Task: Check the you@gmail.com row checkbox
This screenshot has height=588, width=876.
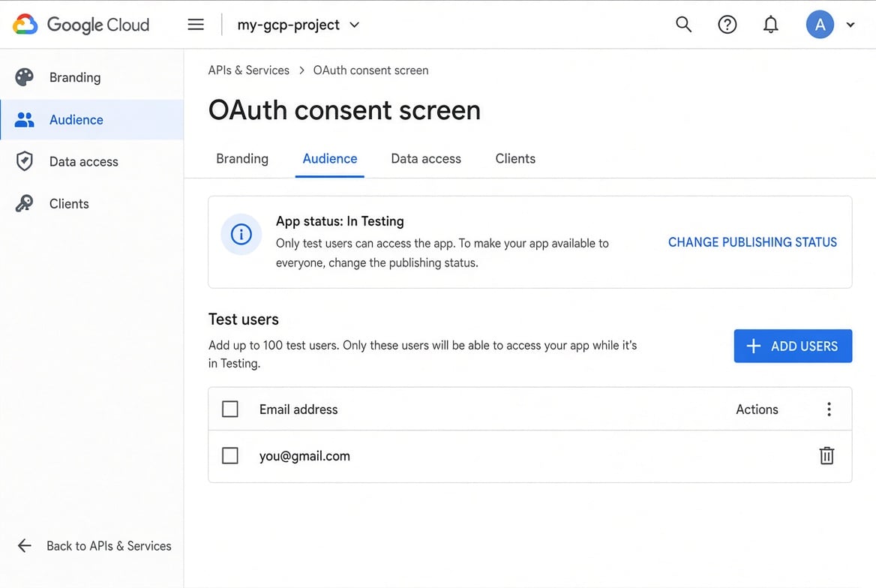Action: pyautogui.click(x=229, y=455)
